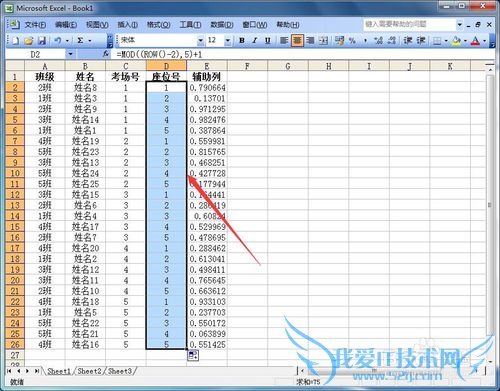Click cell containing 姓名14
Viewport: 500px width, 391px height.
point(85,120)
